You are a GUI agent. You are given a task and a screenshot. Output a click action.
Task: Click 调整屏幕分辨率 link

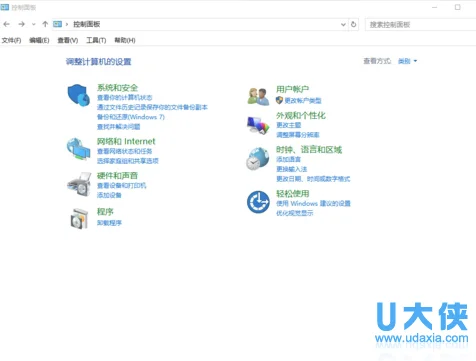pyautogui.click(x=298, y=135)
